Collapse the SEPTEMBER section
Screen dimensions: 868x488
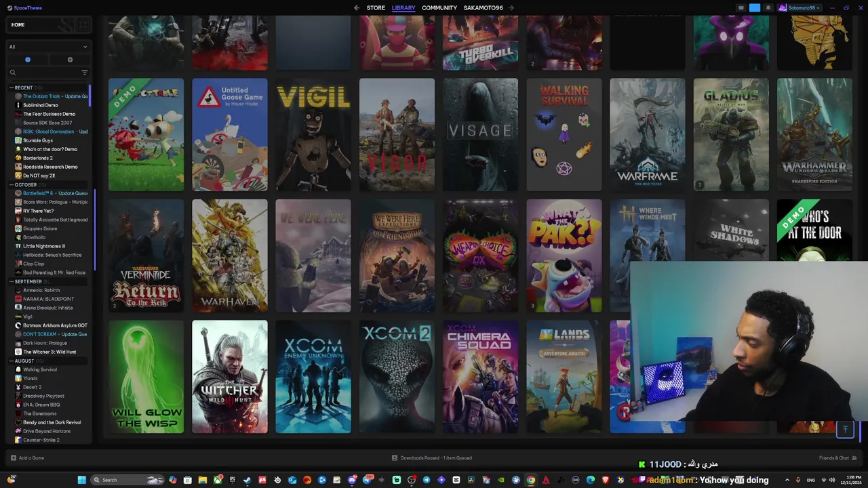12,281
